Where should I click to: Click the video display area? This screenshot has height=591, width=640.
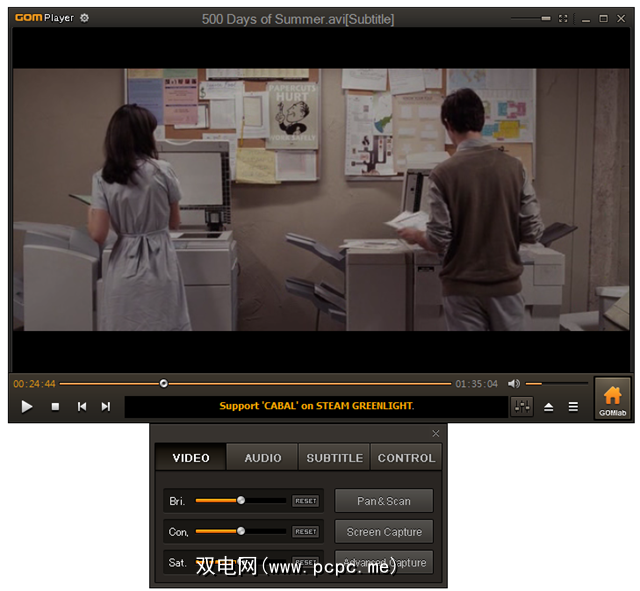[321, 200]
